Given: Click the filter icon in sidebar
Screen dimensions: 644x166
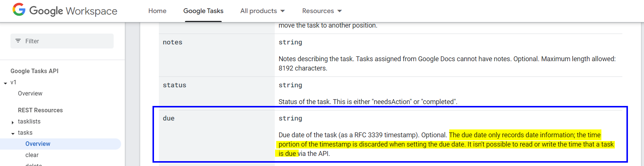Looking at the screenshot, I should (x=18, y=41).
